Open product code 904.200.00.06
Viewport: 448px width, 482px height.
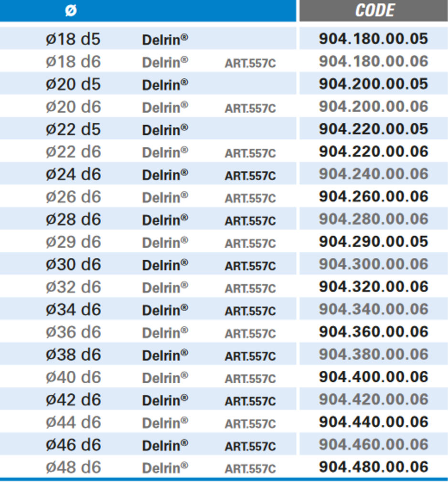pos(373,106)
